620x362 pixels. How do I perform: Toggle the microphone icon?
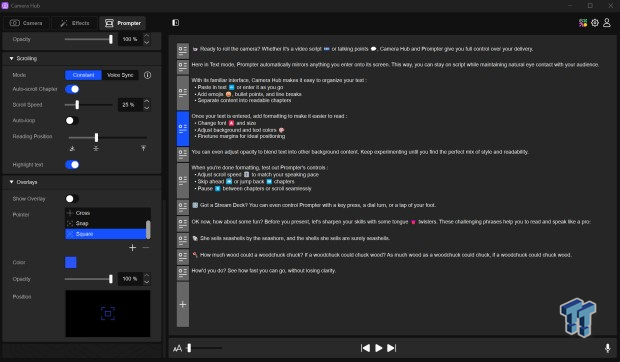607,348
